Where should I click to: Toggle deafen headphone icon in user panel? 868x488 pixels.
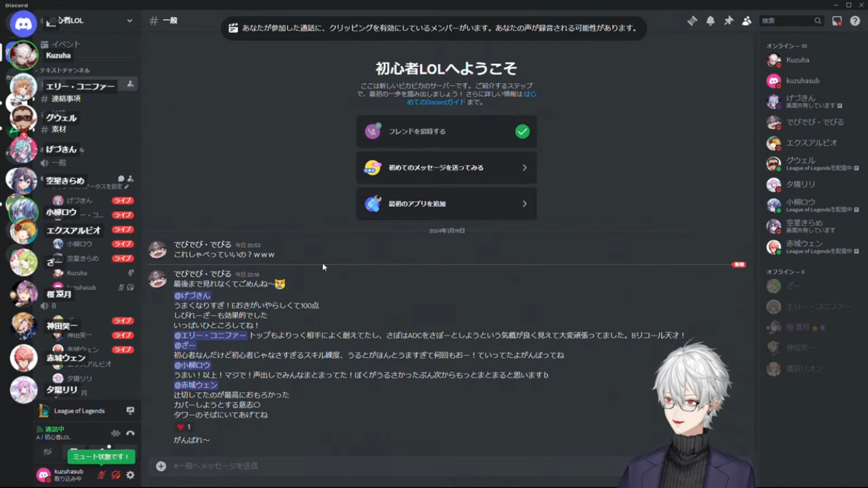[116, 476]
